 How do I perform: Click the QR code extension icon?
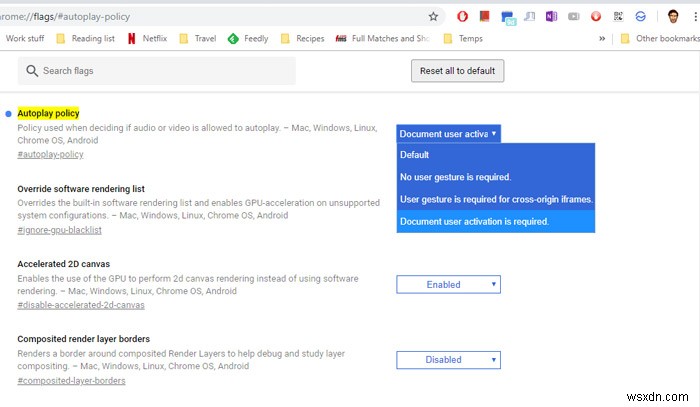618,17
